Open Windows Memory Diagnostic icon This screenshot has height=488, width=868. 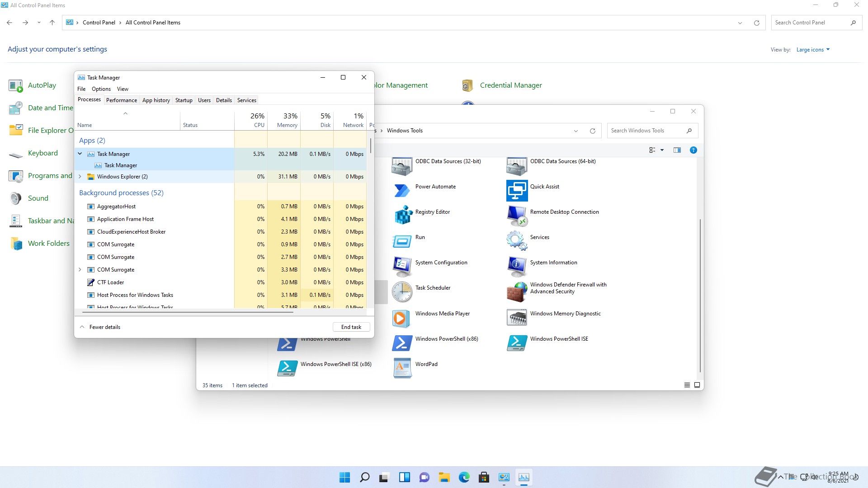tap(517, 317)
